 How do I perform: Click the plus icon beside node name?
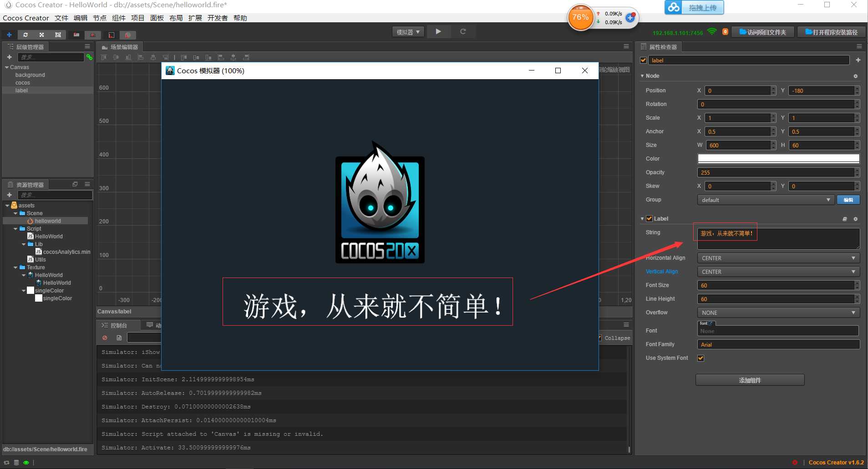click(858, 60)
